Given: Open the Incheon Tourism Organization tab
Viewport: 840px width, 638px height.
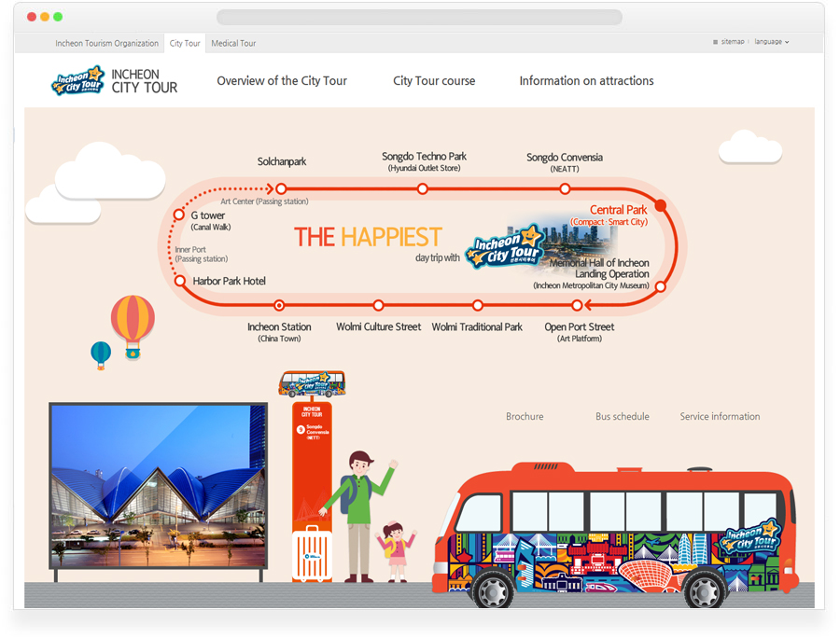Looking at the screenshot, I should (106, 43).
